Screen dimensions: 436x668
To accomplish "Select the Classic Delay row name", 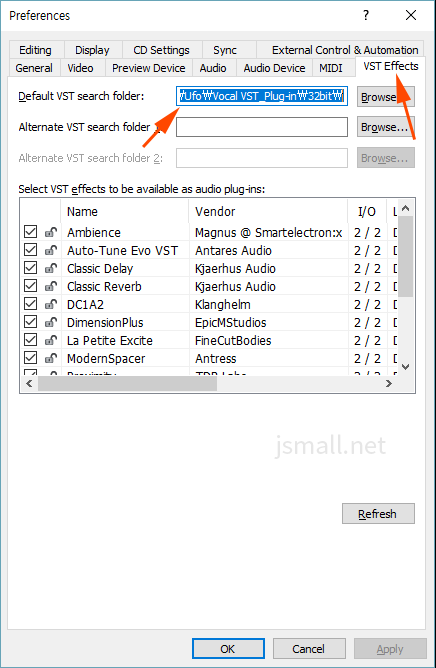I will 100,268.
